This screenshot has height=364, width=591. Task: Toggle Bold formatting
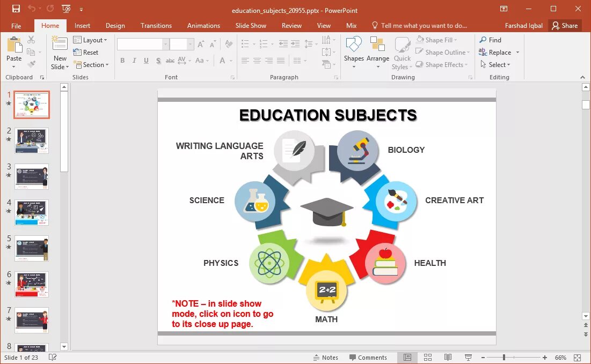pyautogui.click(x=122, y=61)
